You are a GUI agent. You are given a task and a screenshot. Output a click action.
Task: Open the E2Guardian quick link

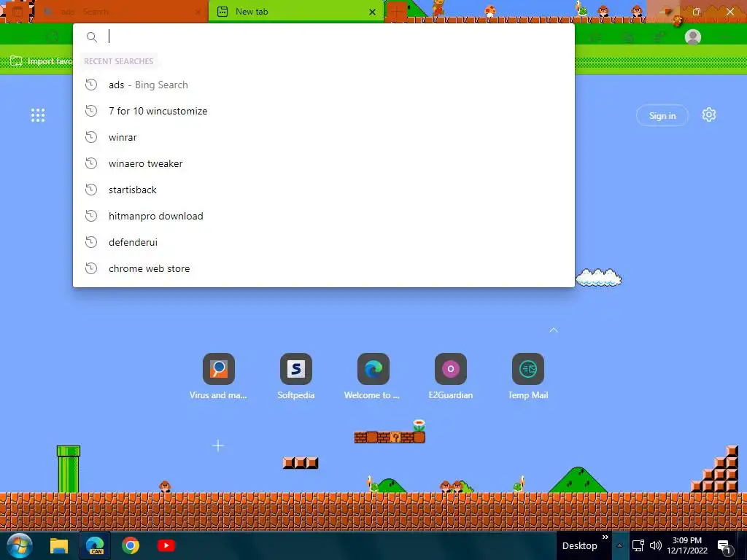(x=451, y=376)
